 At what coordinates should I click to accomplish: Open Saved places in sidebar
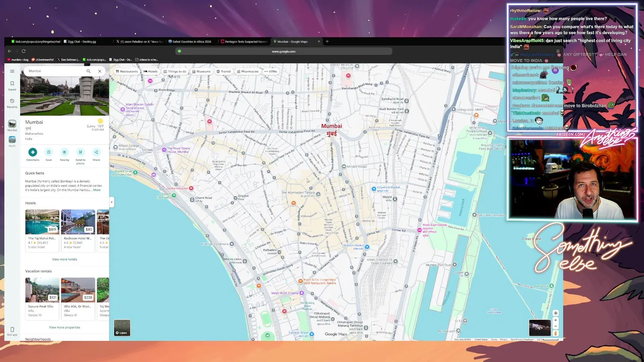tap(12, 85)
